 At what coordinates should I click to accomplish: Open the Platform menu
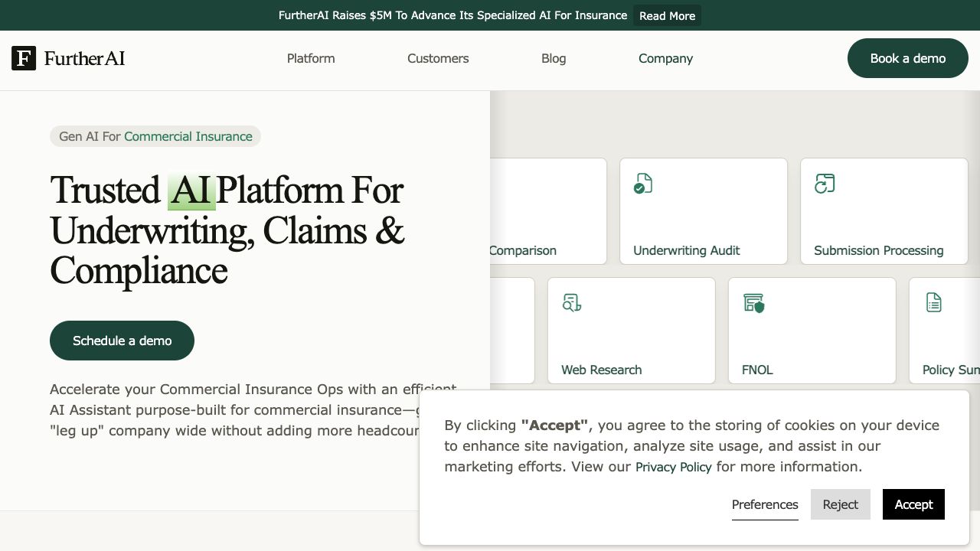coord(311,58)
